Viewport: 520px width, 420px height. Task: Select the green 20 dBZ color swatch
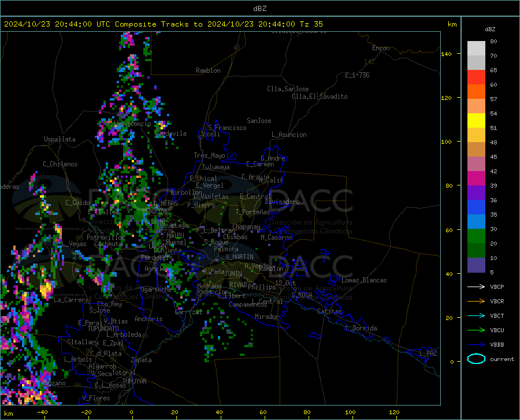click(476, 236)
